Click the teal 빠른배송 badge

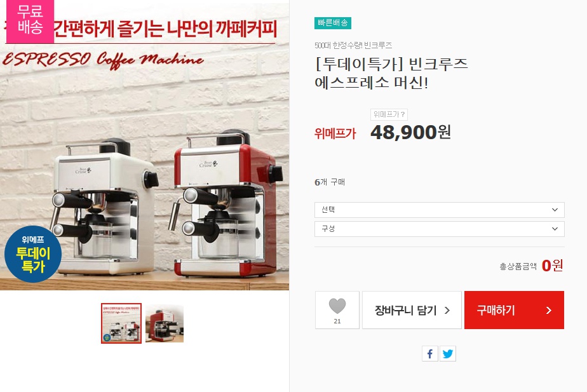[333, 24]
